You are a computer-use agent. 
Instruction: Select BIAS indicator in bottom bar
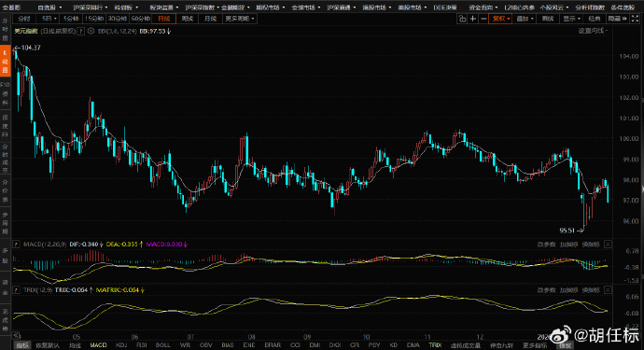228,345
